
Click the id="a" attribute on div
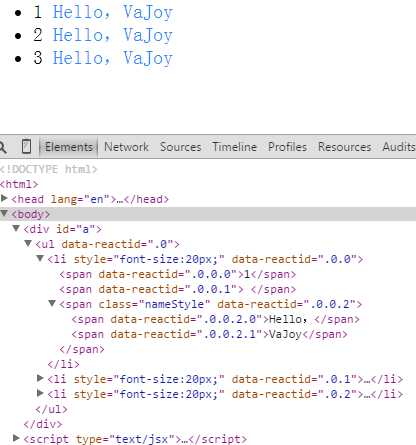click(x=76, y=229)
